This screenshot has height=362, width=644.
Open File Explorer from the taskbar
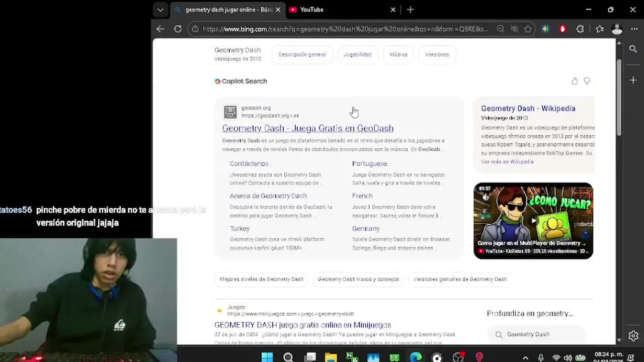pyautogui.click(x=331, y=357)
